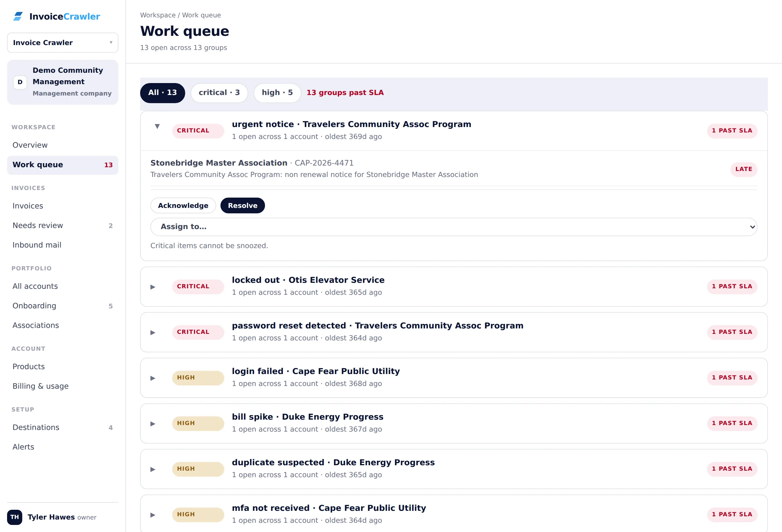782x532 pixels.
Task: Expand the login failed Cape Fear group
Action: pyautogui.click(x=153, y=378)
